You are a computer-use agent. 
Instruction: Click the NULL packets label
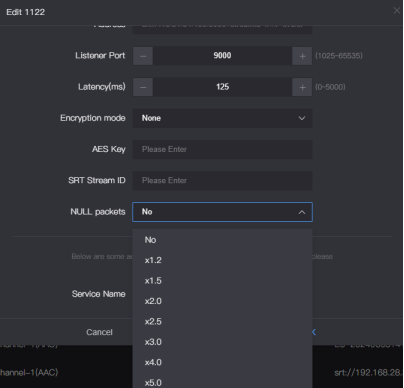[98, 212]
